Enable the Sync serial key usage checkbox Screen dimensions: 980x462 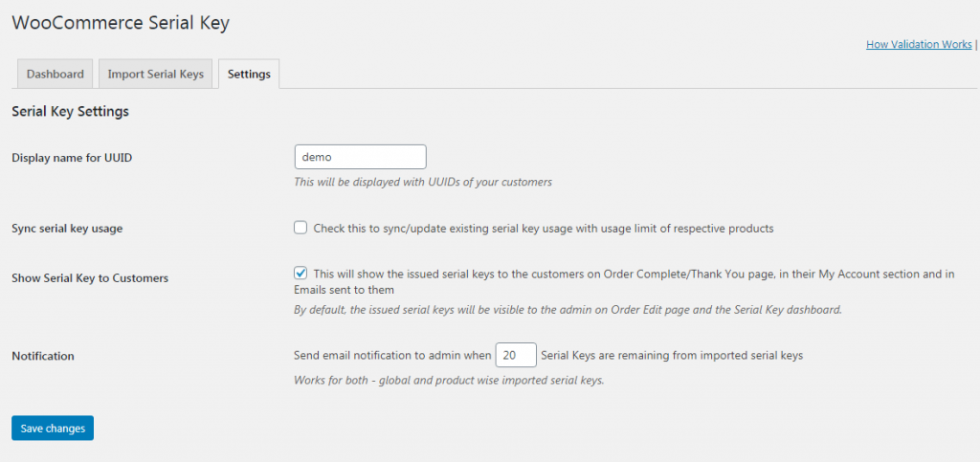pyautogui.click(x=301, y=228)
